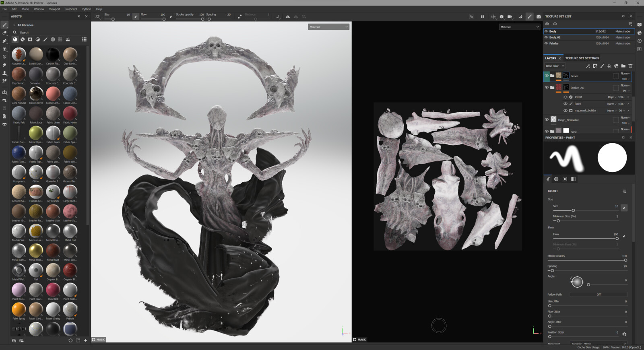The image size is (644, 350).
Task: Open the Viewport menu
Action: (x=54, y=9)
